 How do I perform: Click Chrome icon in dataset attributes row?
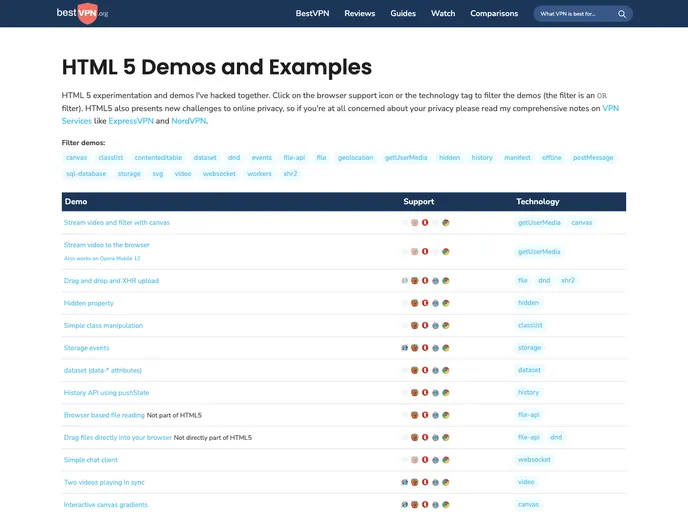pos(445,370)
